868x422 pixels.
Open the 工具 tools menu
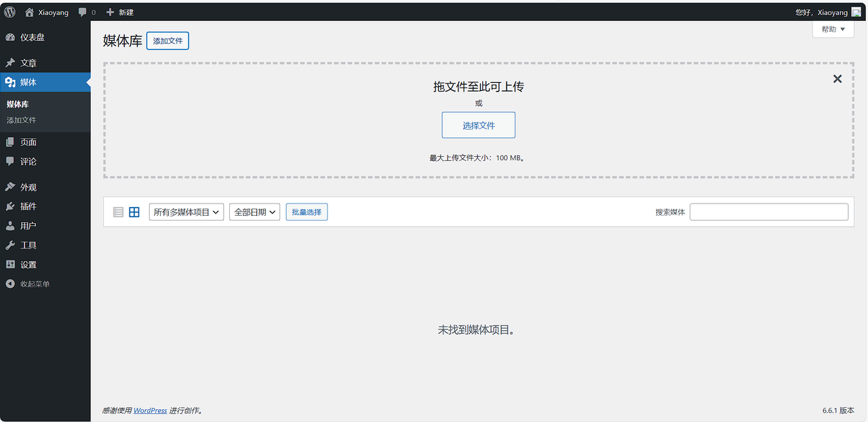[x=45, y=245]
